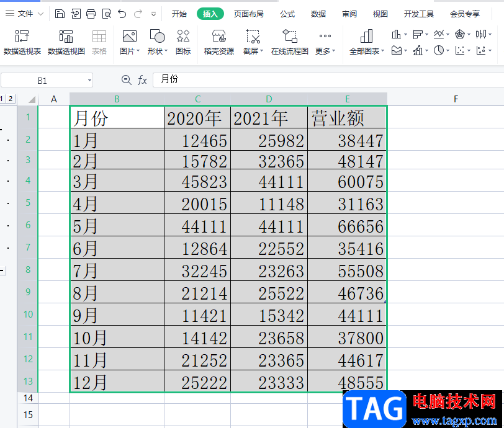504x428 pixels.
Task: Click the formula bar showing 月份
Action: (328, 79)
